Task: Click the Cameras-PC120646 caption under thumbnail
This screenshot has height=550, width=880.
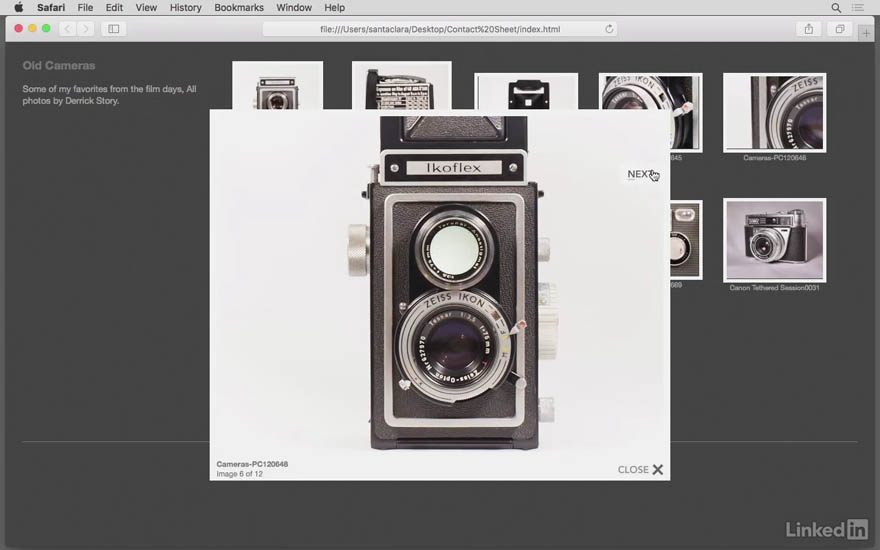Action: point(774,158)
